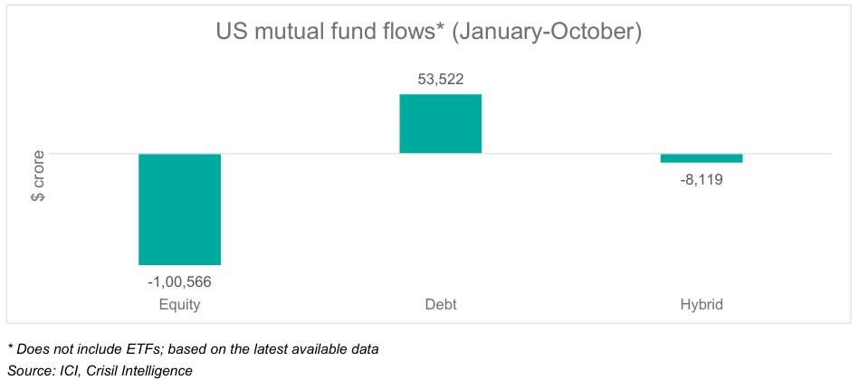The width and height of the screenshot is (868, 380).
Task: Click the 'Hybrid' axis category label
Action: 701,305
